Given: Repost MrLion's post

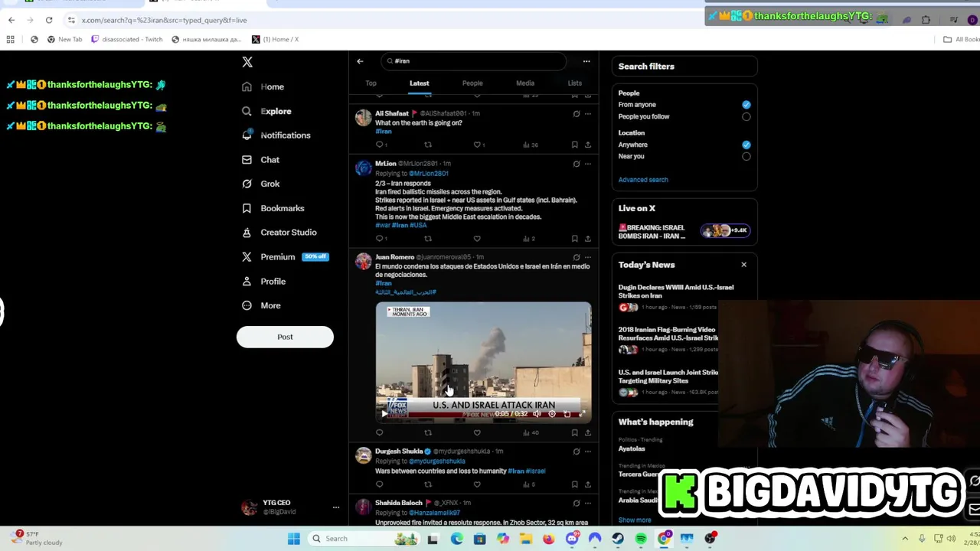Looking at the screenshot, I should point(428,238).
